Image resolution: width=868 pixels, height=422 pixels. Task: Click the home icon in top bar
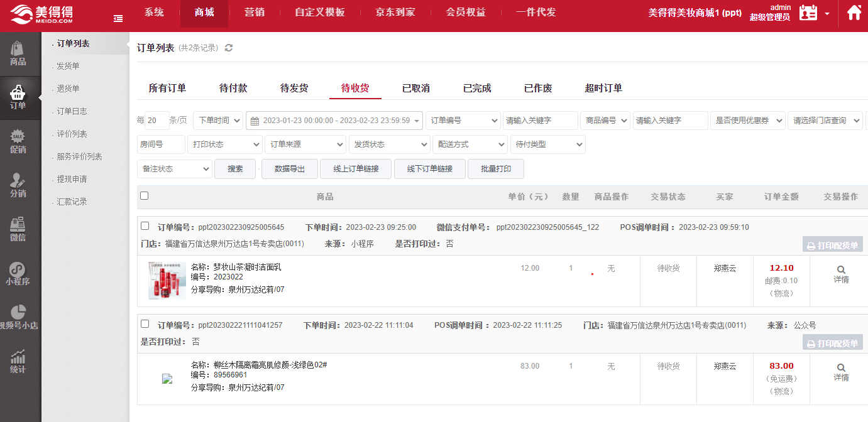point(854,13)
